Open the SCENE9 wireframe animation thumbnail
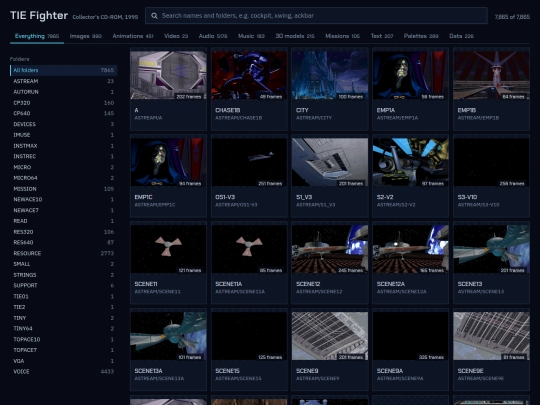The height and width of the screenshot is (405, 540). (x=330, y=336)
